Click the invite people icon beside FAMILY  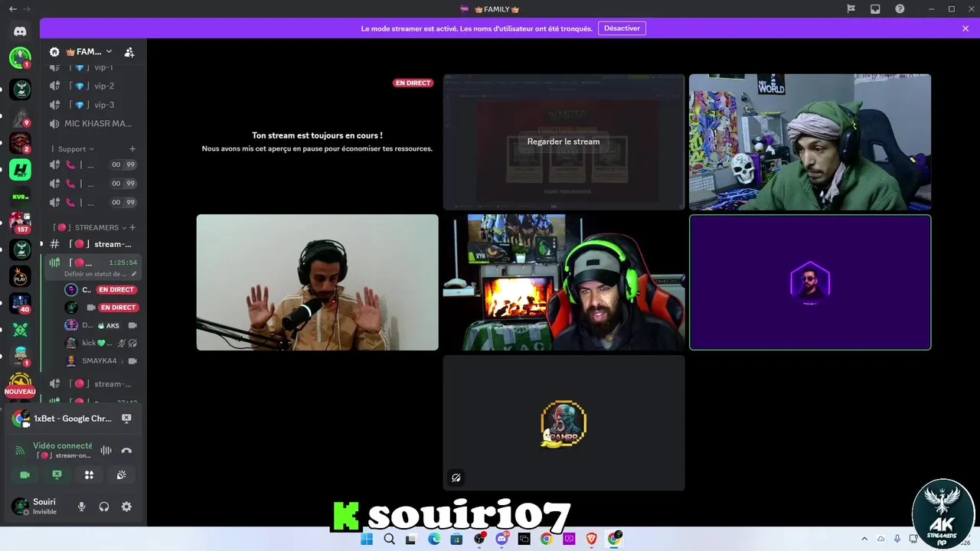tap(129, 52)
